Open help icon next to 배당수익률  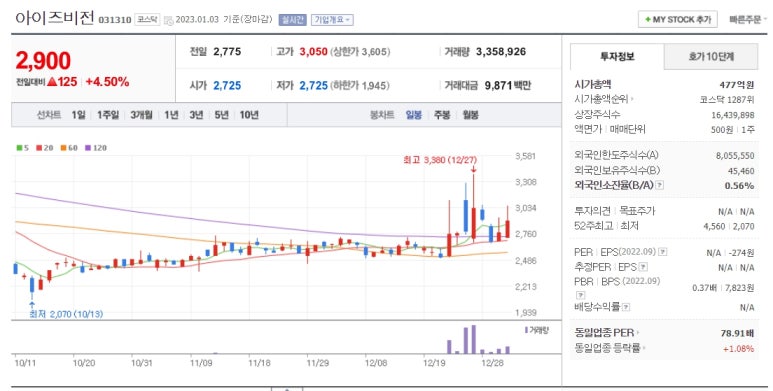(626, 307)
